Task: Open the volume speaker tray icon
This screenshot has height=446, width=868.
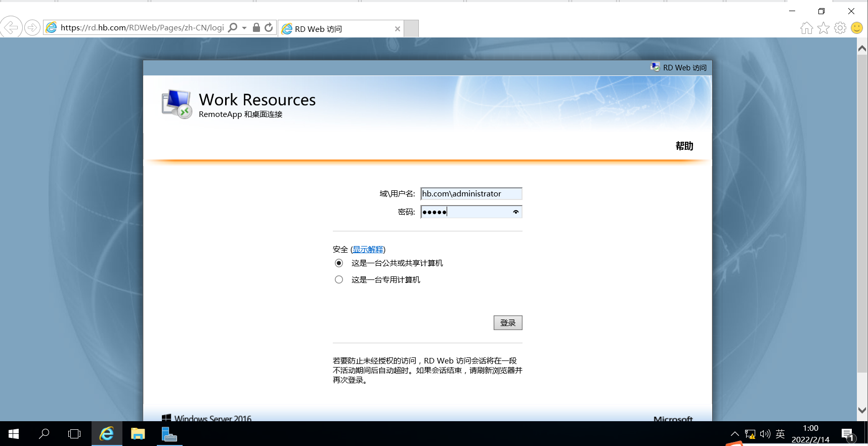Action: 765,434
